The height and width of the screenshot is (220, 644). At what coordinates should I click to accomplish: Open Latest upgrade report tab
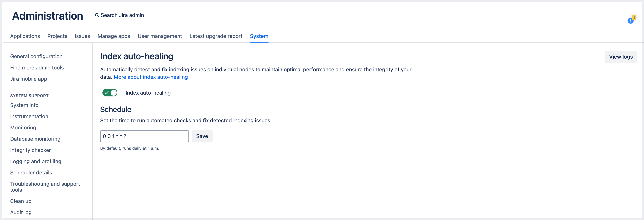(x=216, y=36)
